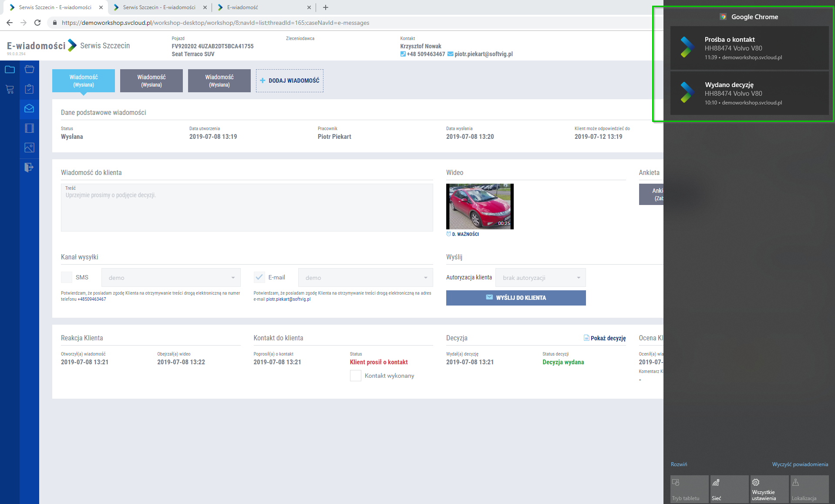Expand the E-mail 'demo' template dropdown
The width and height of the screenshot is (835, 504).
[365, 278]
